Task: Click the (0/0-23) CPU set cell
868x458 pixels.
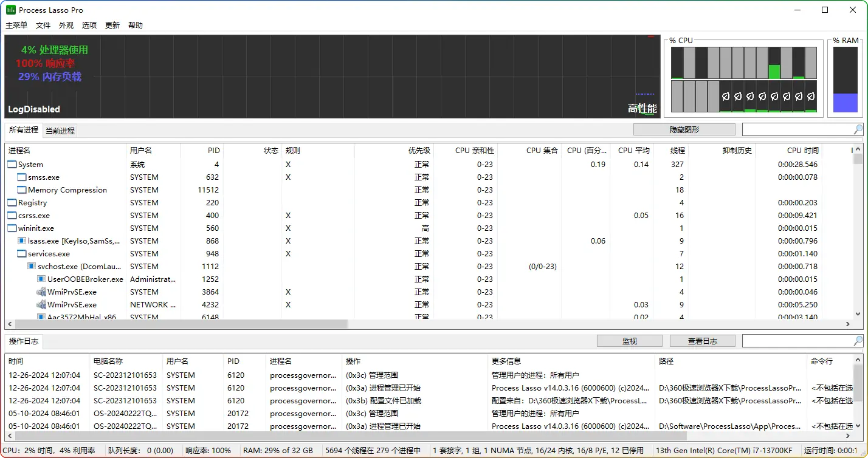Action: pyautogui.click(x=543, y=267)
